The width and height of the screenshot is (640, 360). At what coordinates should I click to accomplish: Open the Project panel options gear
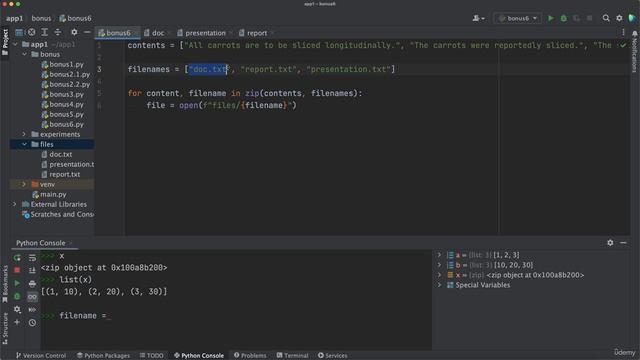[x=74, y=32]
